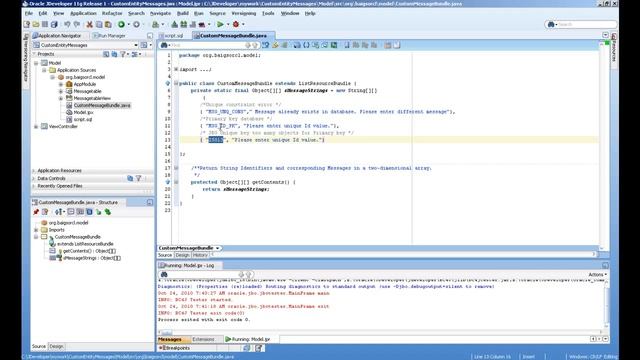Select Model.jpx in the project tree

point(83,112)
